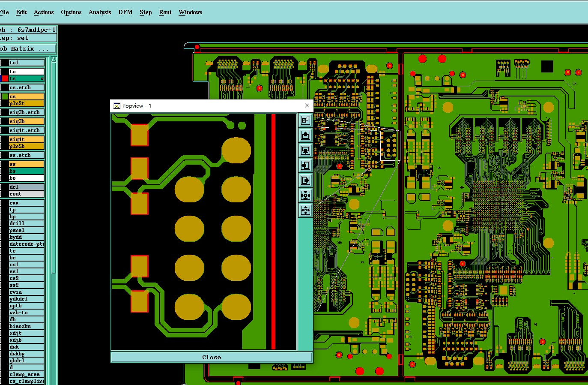
Task: Select the pln5b layer
Action: tap(26, 146)
